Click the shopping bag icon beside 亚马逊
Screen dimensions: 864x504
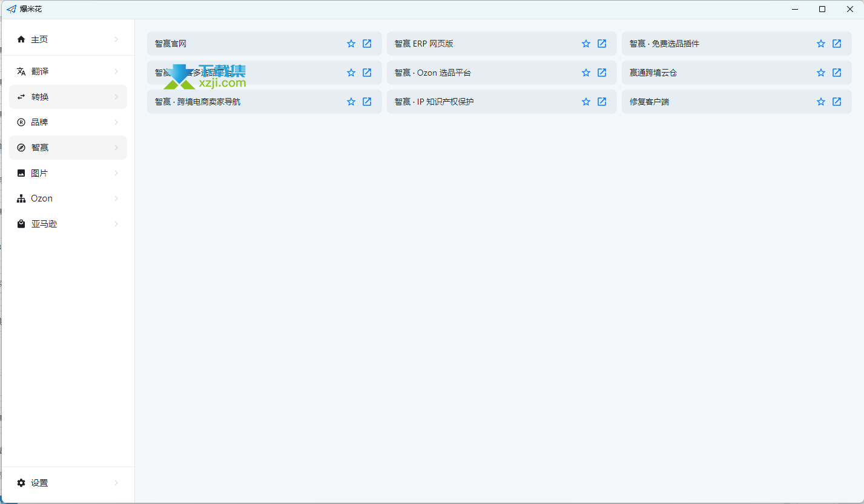click(21, 224)
